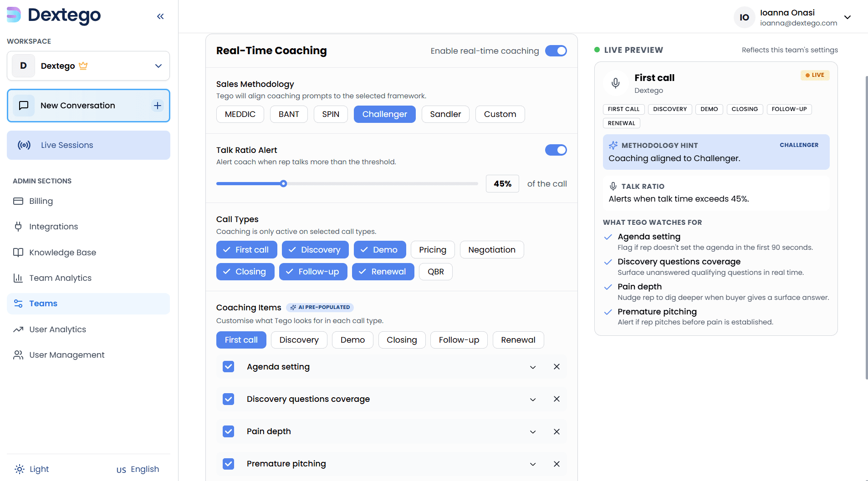Click the talk ratio slider track past the handle
This screenshot has width=868, height=481.
click(383, 184)
